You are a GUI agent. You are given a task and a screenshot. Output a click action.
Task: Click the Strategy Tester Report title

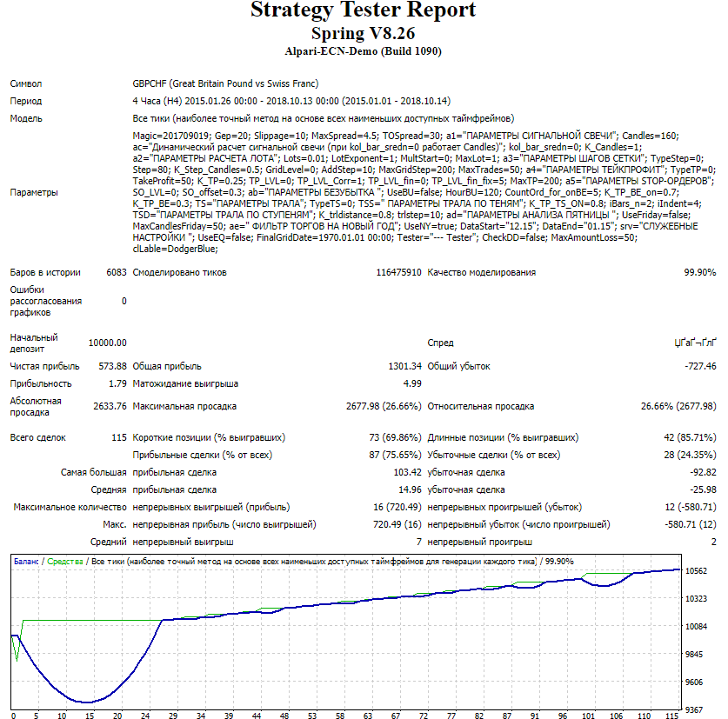pos(364,10)
